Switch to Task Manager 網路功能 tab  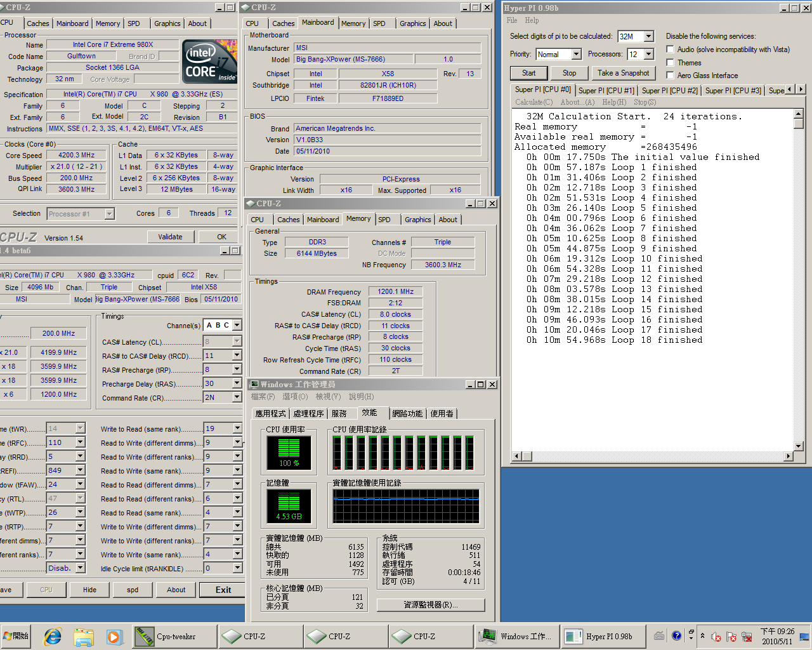pos(407,413)
